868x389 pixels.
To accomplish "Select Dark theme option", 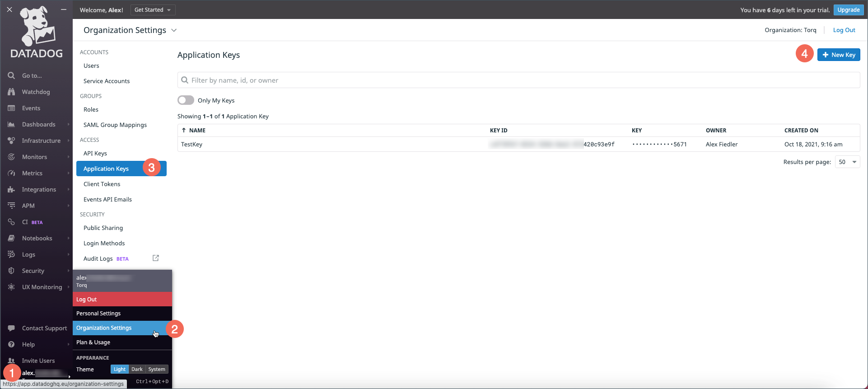I will [137, 369].
